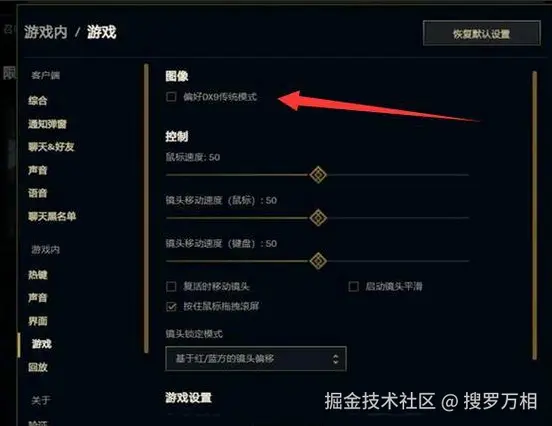Open 镜头锁定模式 dropdown

coord(256,359)
